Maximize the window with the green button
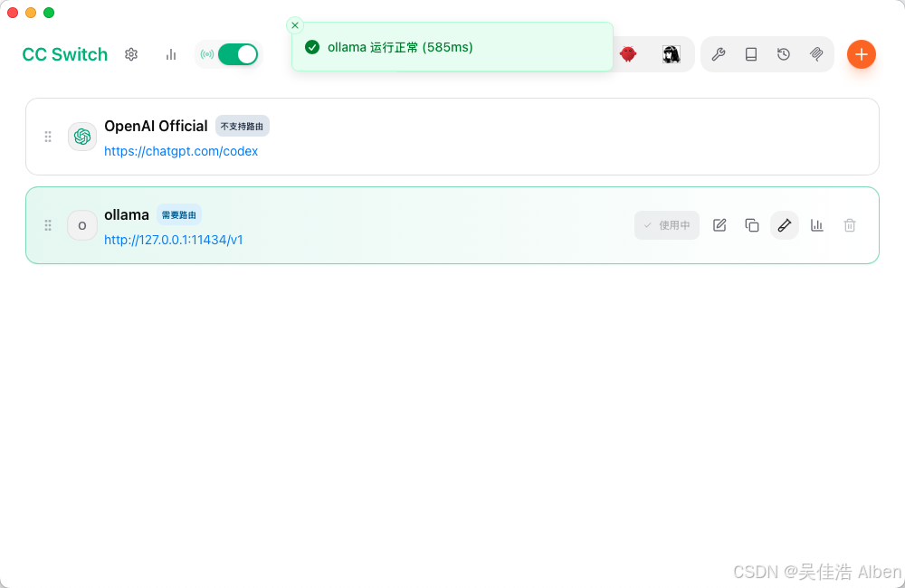The height and width of the screenshot is (588, 905). 49,13
